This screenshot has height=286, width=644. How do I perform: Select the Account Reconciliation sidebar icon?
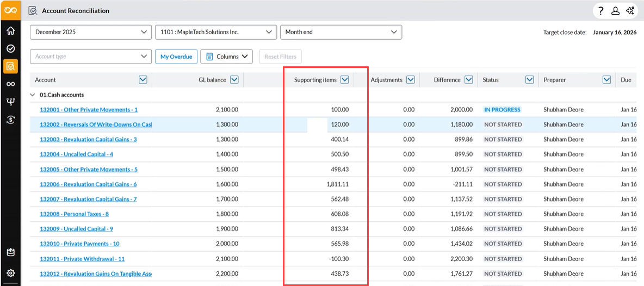[x=10, y=66]
